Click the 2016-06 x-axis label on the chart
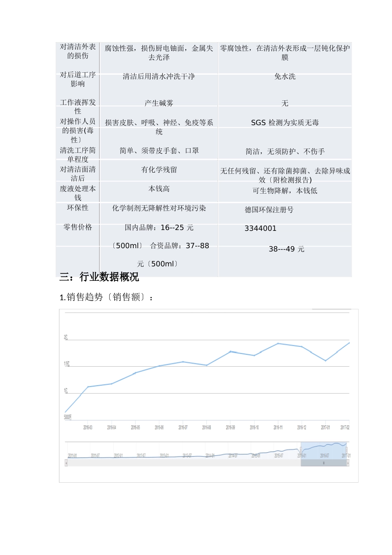 pyautogui.click(x=159, y=427)
